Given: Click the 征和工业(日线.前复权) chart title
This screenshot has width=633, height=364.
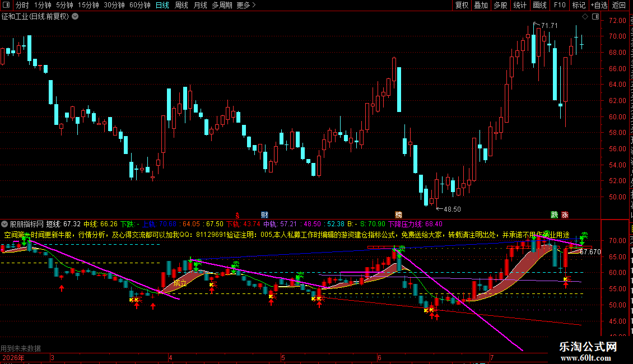Looking at the screenshot, I should (x=35, y=17).
